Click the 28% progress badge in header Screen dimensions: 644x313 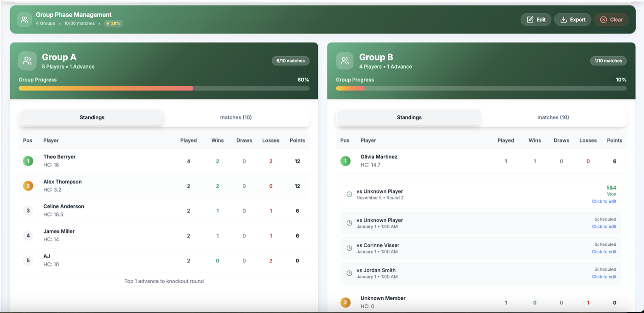coord(113,23)
